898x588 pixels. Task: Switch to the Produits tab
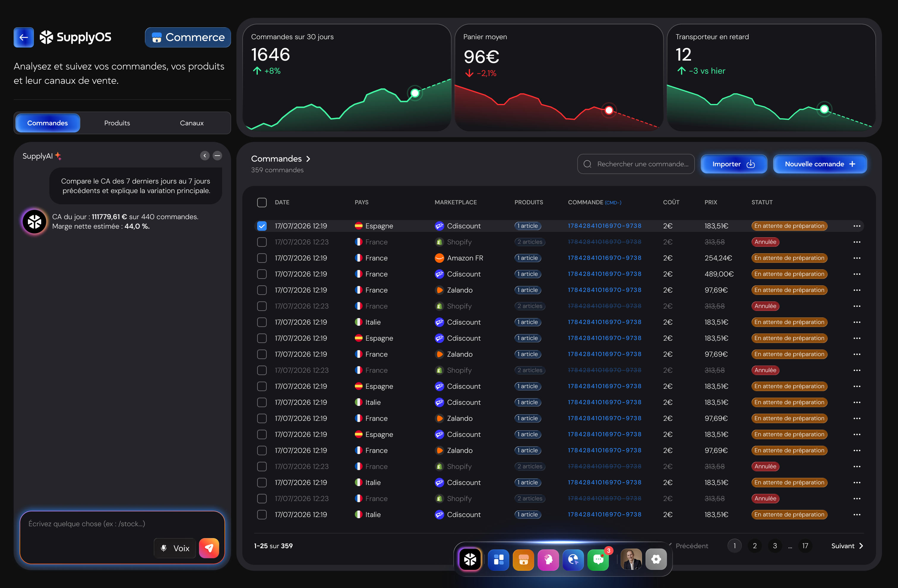[x=117, y=123]
